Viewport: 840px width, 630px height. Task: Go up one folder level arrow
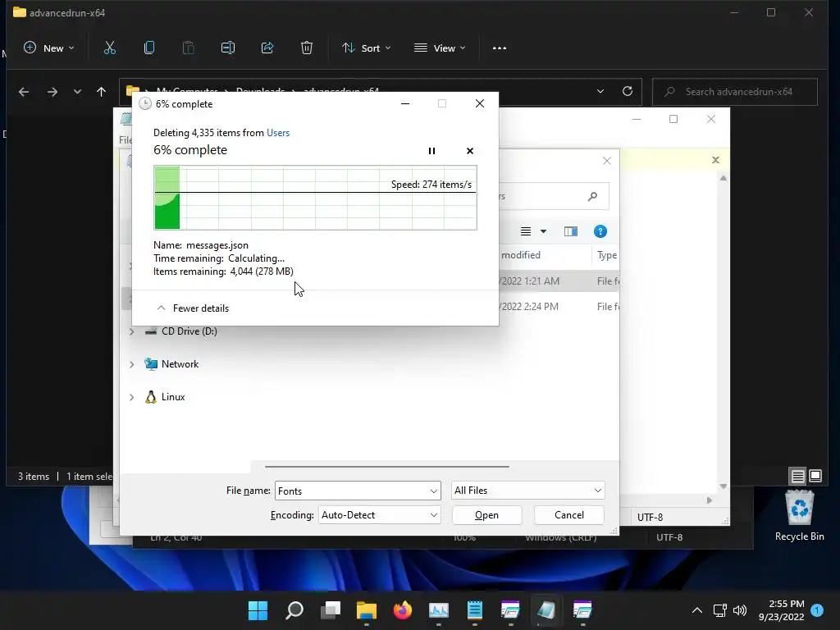coord(101,92)
